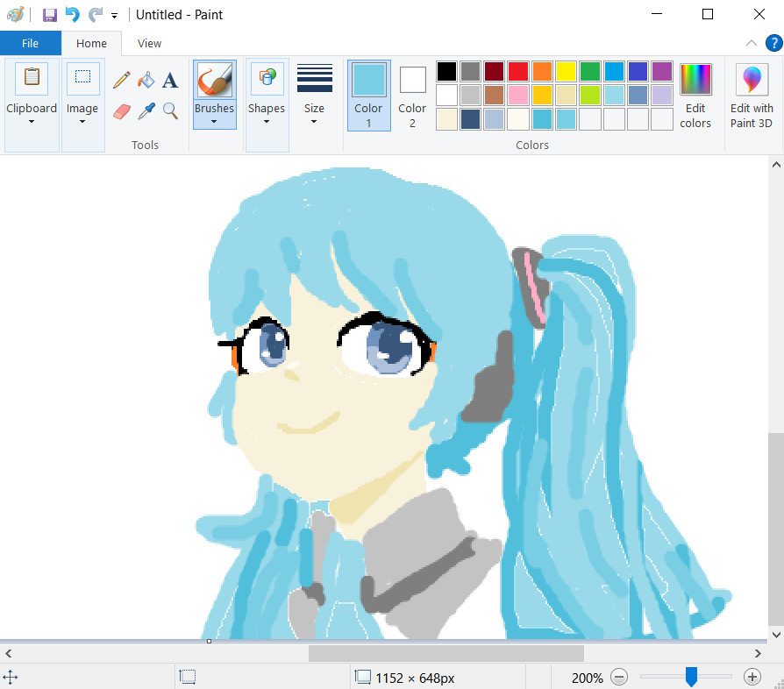Click the Size line thickness icon
This screenshot has height=689, width=784.
pyautogui.click(x=315, y=78)
